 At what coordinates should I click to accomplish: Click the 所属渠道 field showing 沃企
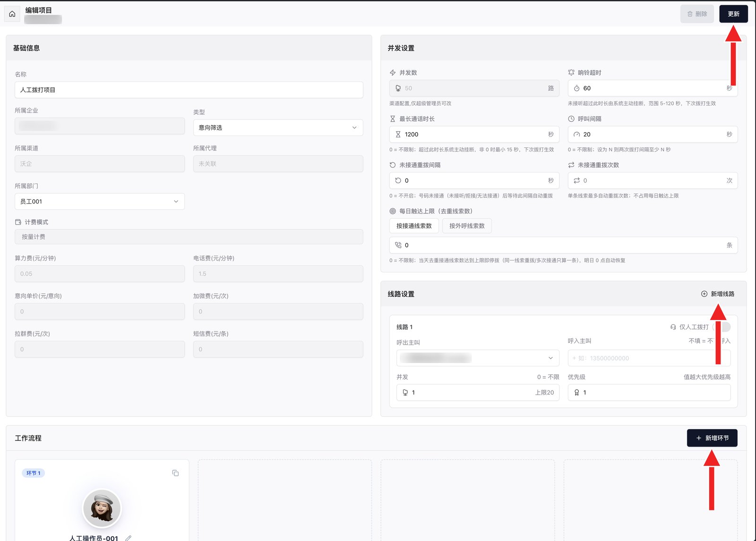(x=100, y=164)
